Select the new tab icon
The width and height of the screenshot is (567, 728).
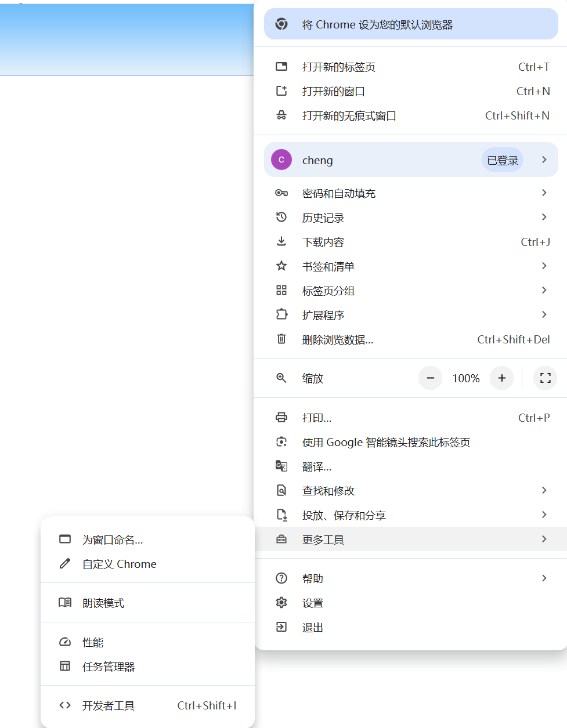click(281, 67)
